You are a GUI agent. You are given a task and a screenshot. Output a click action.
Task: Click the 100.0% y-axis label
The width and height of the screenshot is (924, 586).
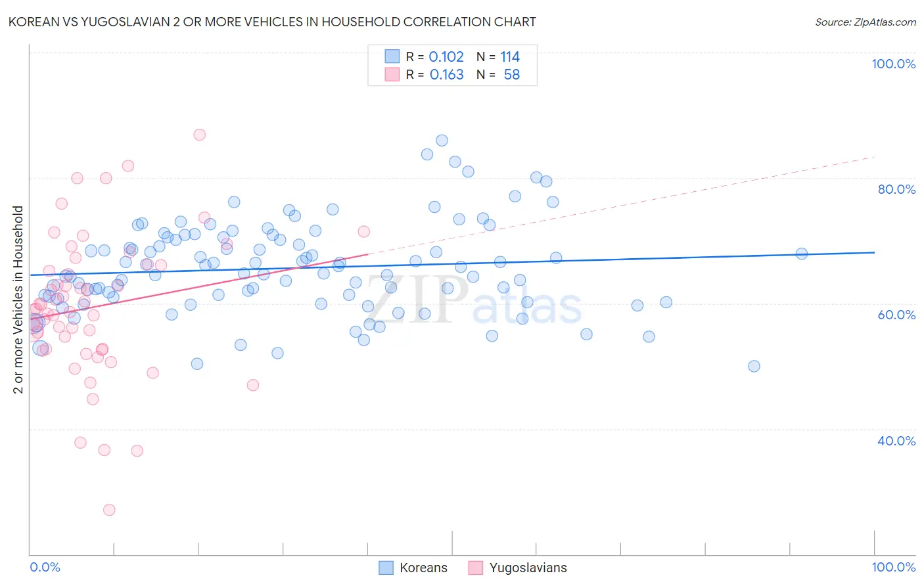coord(894,64)
